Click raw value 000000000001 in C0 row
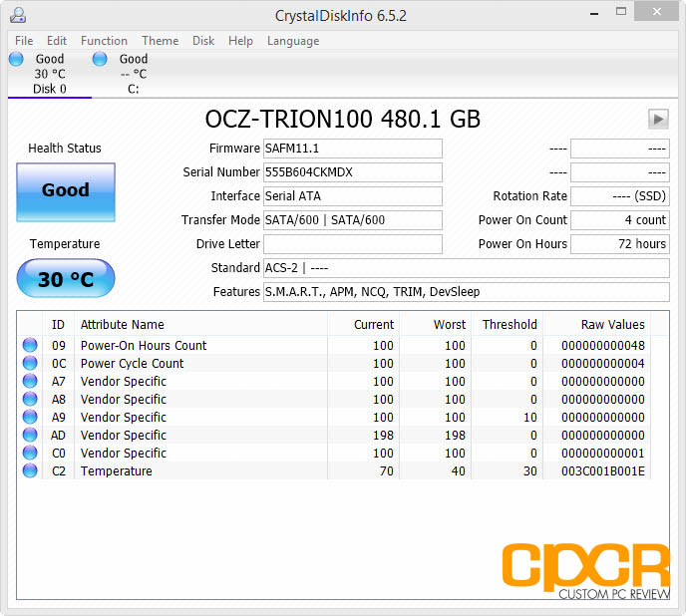 (603, 454)
